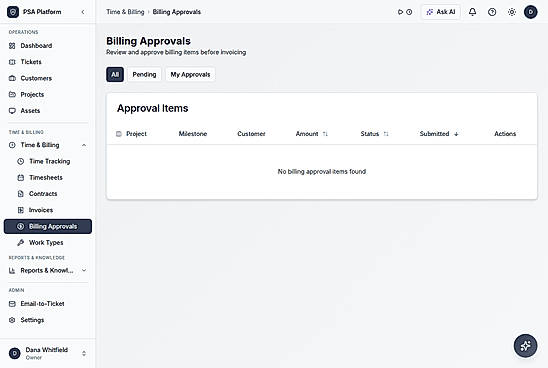Click the Customer column header
The width and height of the screenshot is (548, 368).
(251, 134)
